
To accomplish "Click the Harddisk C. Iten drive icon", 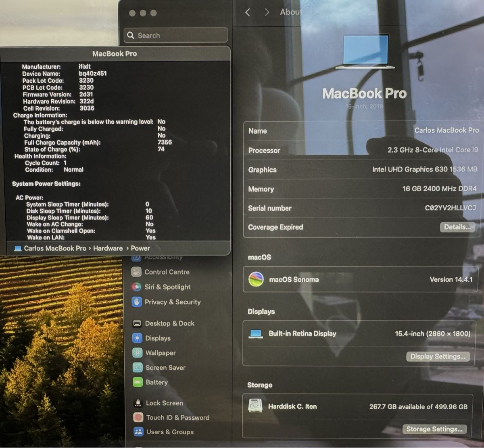I will (255, 406).
